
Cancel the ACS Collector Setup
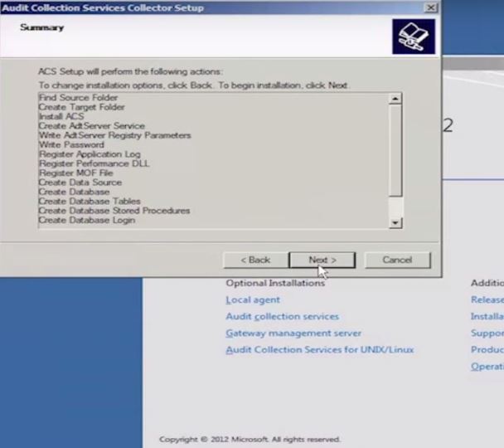point(397,260)
